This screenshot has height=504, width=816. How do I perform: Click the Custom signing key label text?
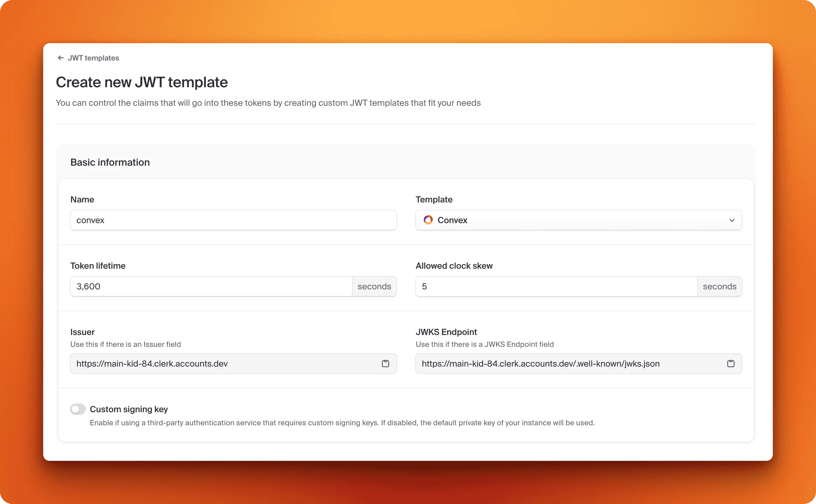click(129, 409)
